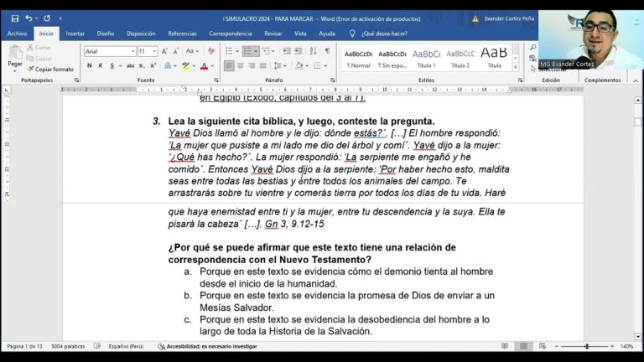Align text right
The image size is (644, 362).
pos(252,65)
